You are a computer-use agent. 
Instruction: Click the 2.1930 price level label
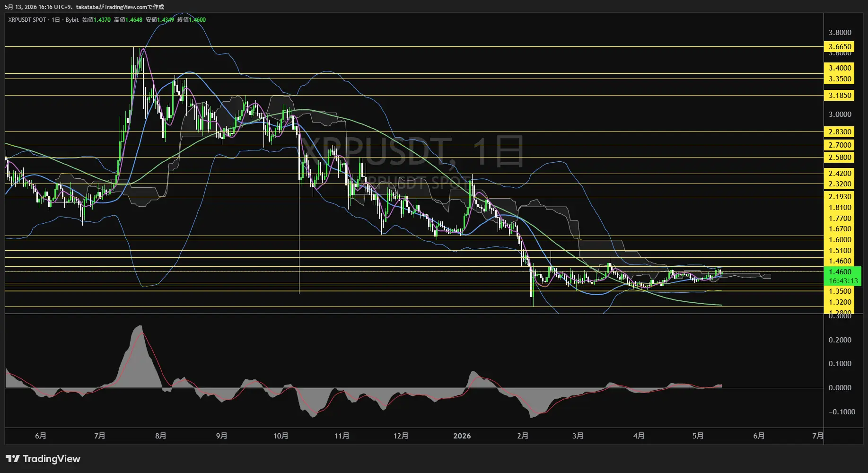point(840,197)
